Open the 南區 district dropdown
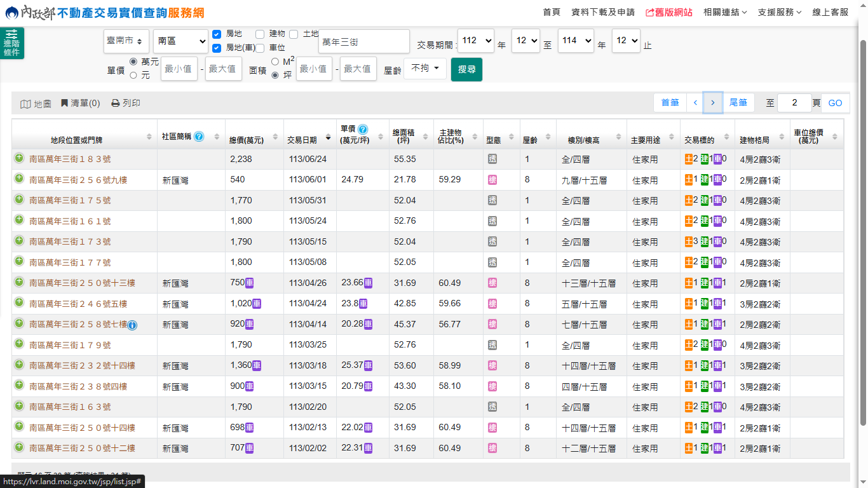868x488 pixels. 180,41
